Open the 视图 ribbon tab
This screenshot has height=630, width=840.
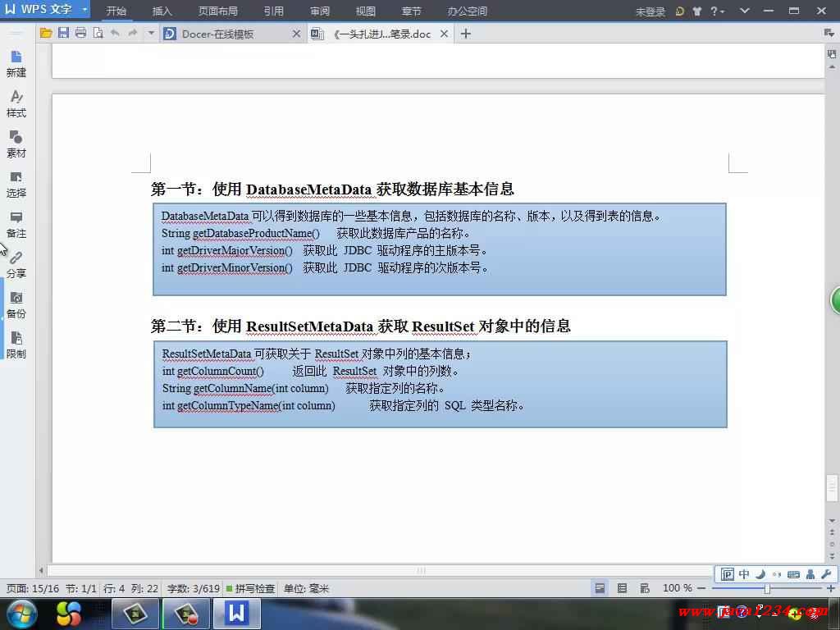coord(365,11)
